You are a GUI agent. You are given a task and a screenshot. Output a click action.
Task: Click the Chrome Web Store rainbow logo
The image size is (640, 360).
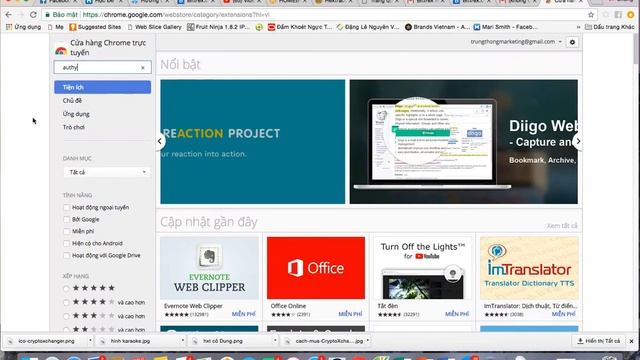tap(61, 51)
